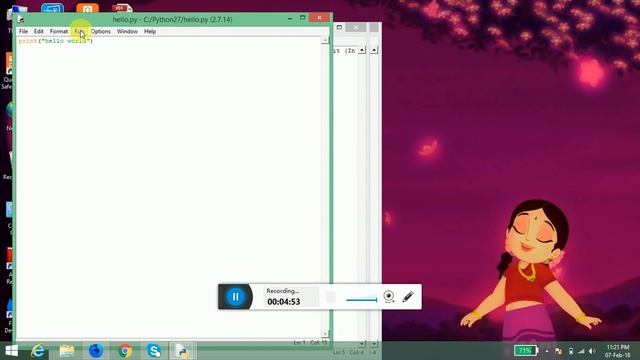640x360 pixels.
Task: Switch to Python IDLE taskbar button
Action: [182, 351]
